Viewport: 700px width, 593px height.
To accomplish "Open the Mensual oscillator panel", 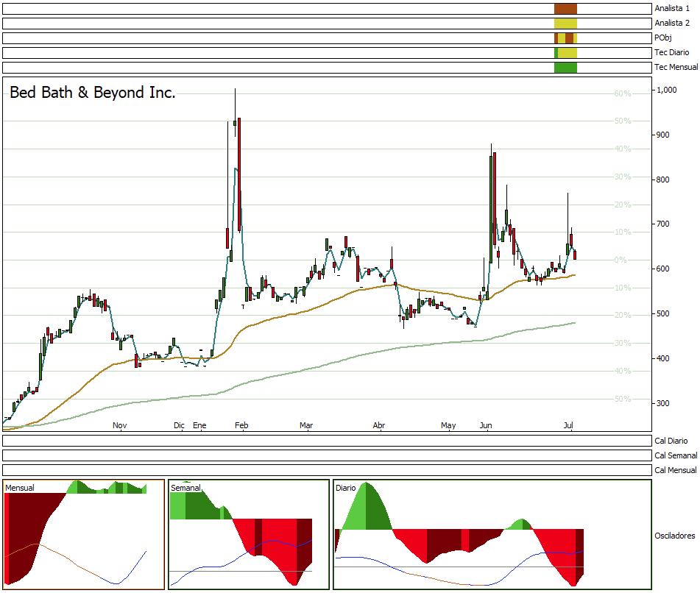I will coord(83,534).
